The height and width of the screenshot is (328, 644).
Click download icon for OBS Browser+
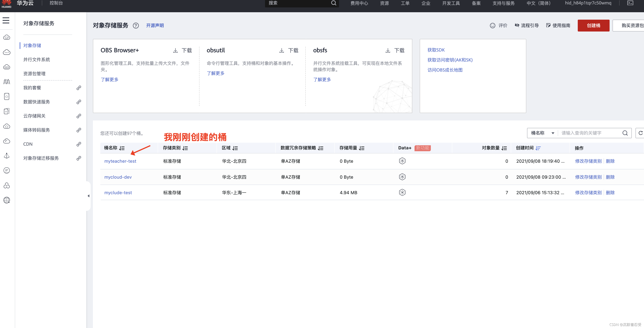tap(175, 51)
